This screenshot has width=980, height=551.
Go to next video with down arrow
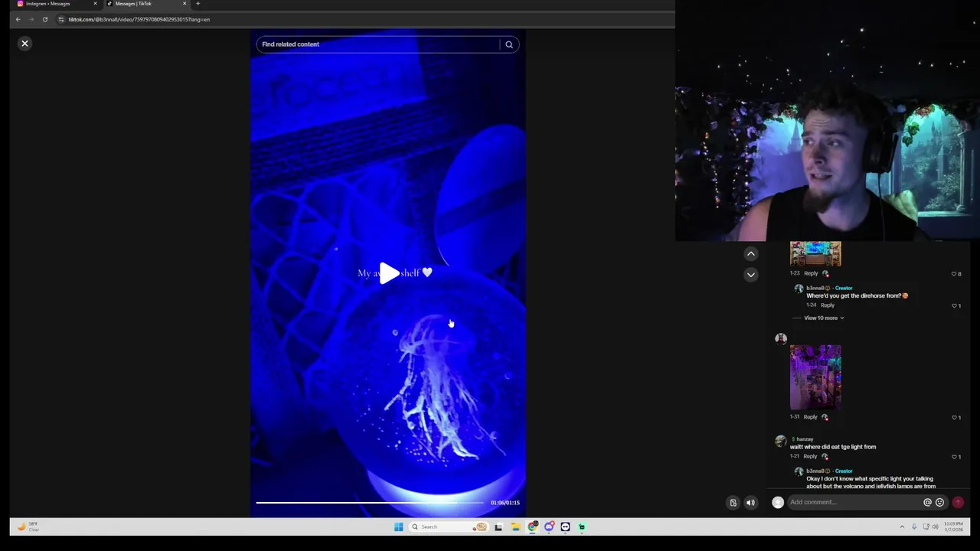751,274
